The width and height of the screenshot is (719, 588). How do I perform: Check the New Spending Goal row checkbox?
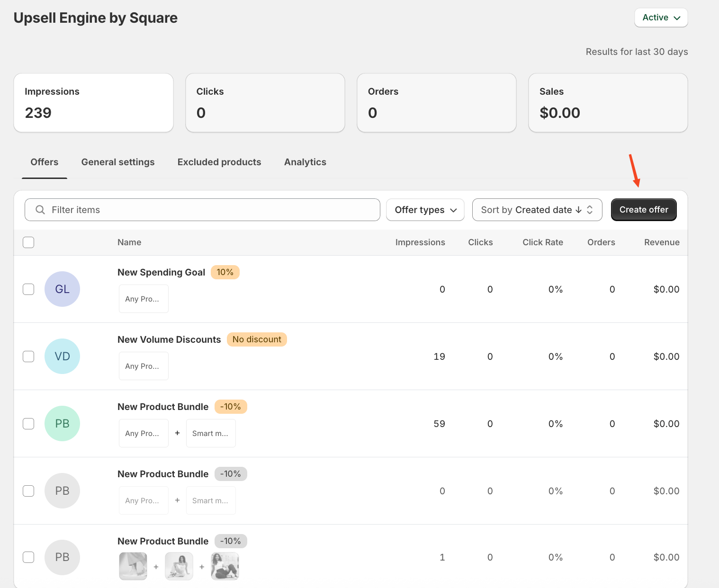28,289
